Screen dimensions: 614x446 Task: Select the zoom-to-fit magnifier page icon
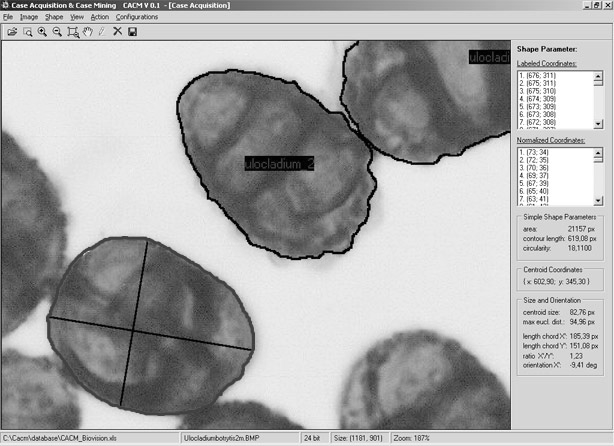coord(27,32)
